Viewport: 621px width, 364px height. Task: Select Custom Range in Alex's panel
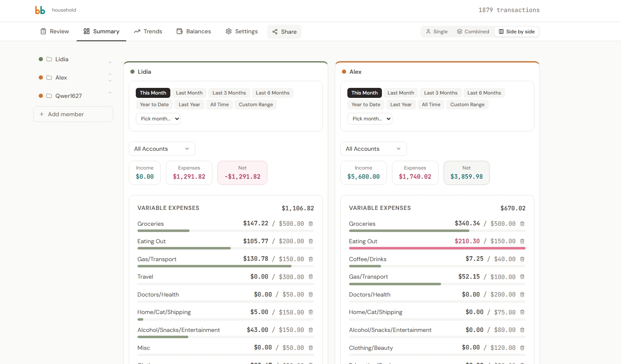467,105
